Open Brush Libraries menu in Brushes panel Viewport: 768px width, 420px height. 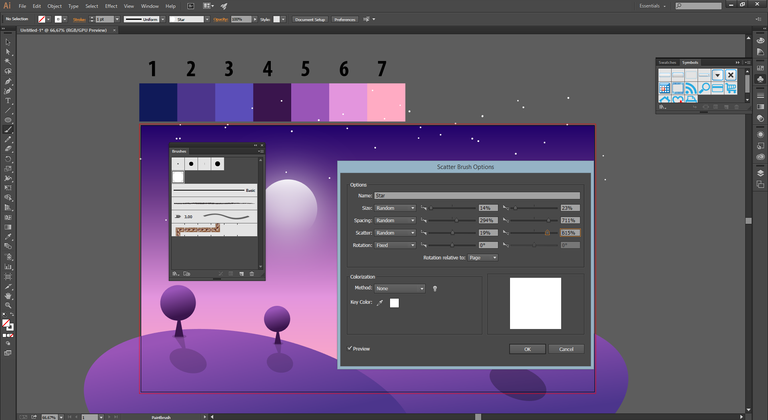(x=175, y=274)
